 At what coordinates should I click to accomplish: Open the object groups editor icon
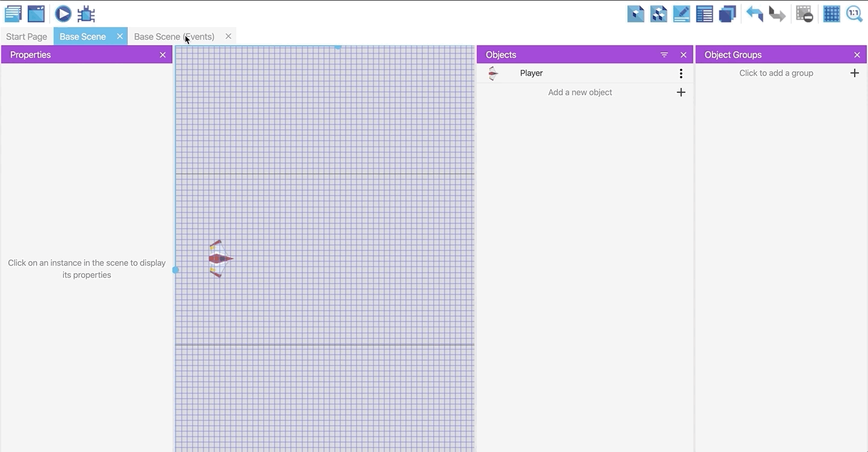click(658, 13)
